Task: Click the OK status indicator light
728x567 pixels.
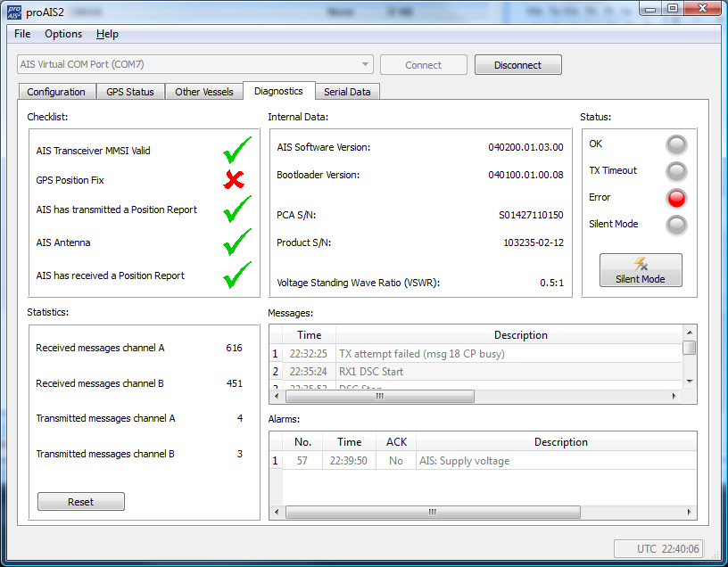Action: point(677,144)
